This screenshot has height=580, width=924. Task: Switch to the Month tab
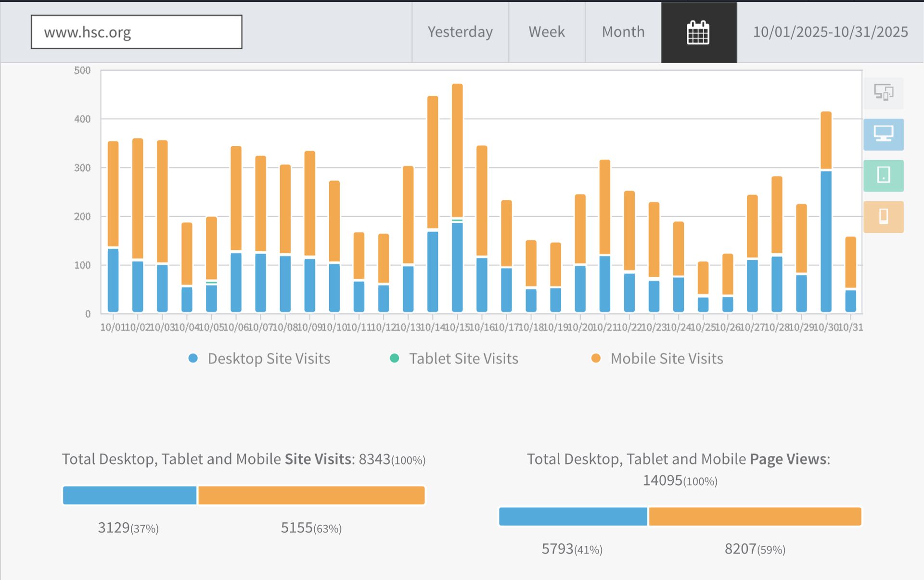(623, 32)
